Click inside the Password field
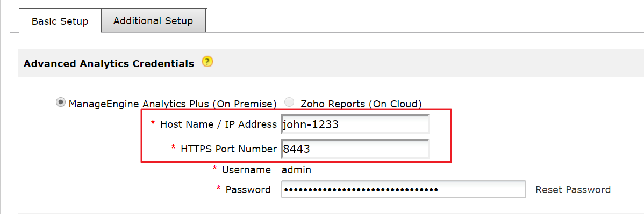Image resolution: width=644 pixels, height=214 pixels. point(403,190)
